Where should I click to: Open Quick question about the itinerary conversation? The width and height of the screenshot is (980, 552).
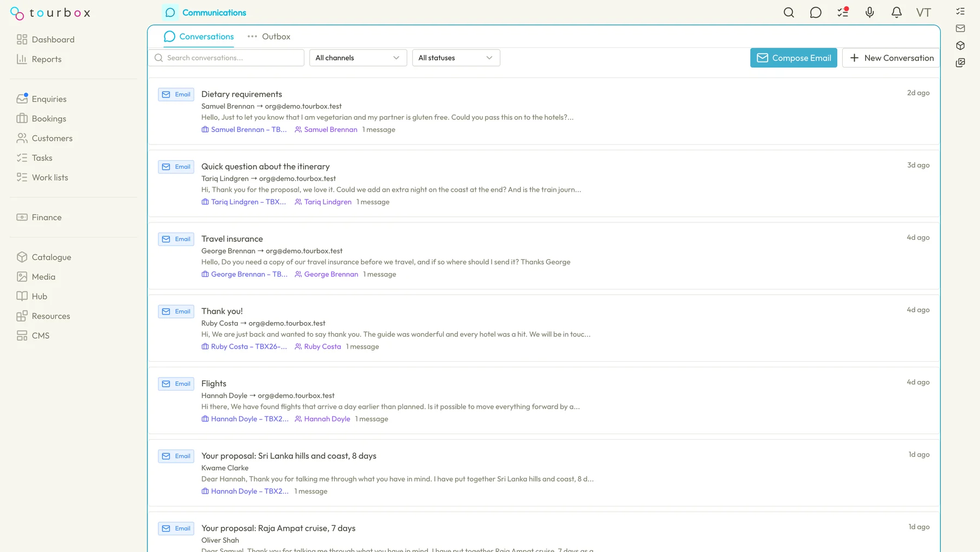[x=543, y=184]
